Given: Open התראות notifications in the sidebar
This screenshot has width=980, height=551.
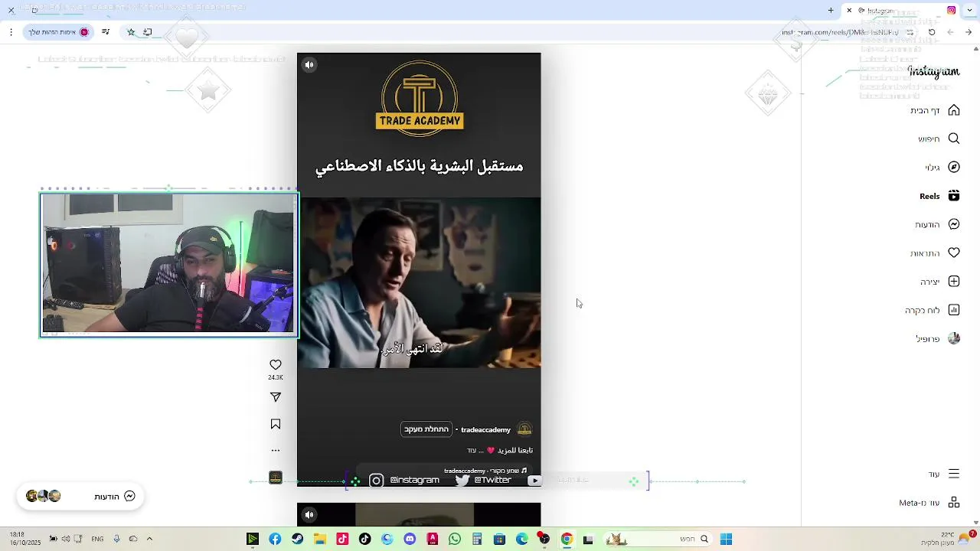Looking at the screenshot, I should pyautogui.click(x=935, y=253).
